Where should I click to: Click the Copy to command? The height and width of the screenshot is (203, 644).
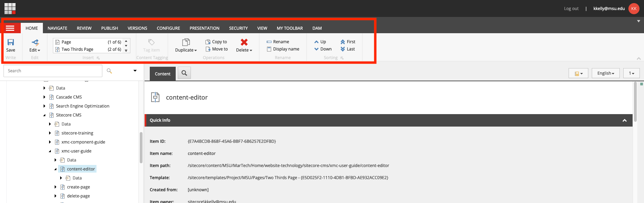click(216, 42)
